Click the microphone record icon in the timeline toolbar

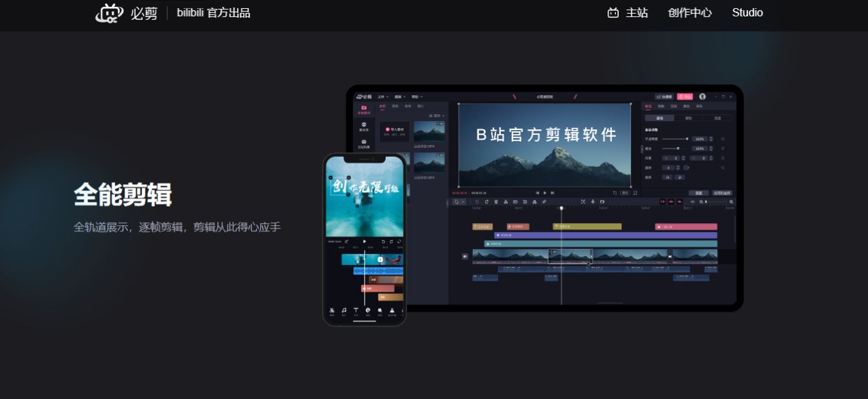click(x=593, y=201)
